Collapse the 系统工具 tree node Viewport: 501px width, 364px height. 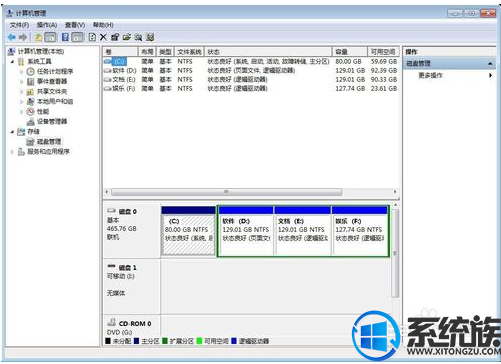[12, 62]
